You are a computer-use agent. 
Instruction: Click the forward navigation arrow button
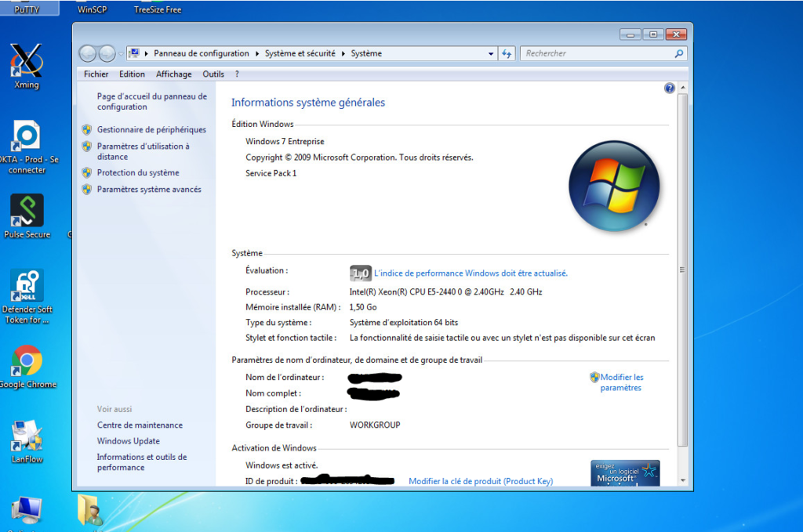pyautogui.click(x=107, y=53)
